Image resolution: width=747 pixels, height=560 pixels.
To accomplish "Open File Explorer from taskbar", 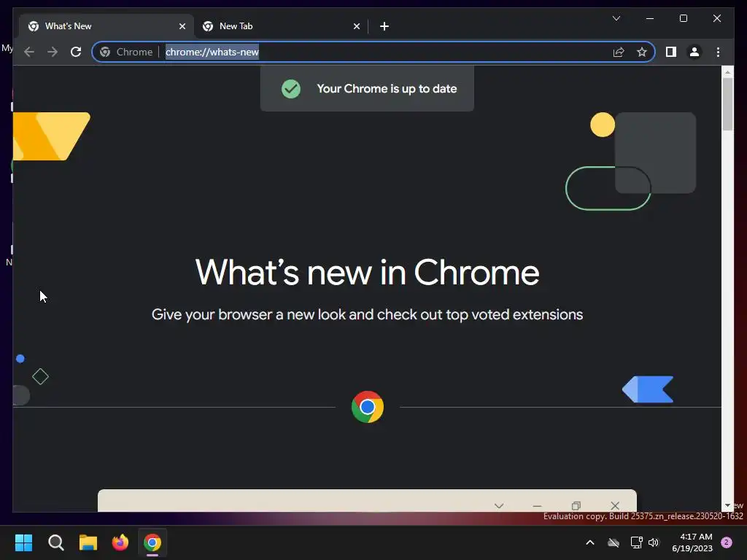I will (x=88, y=542).
